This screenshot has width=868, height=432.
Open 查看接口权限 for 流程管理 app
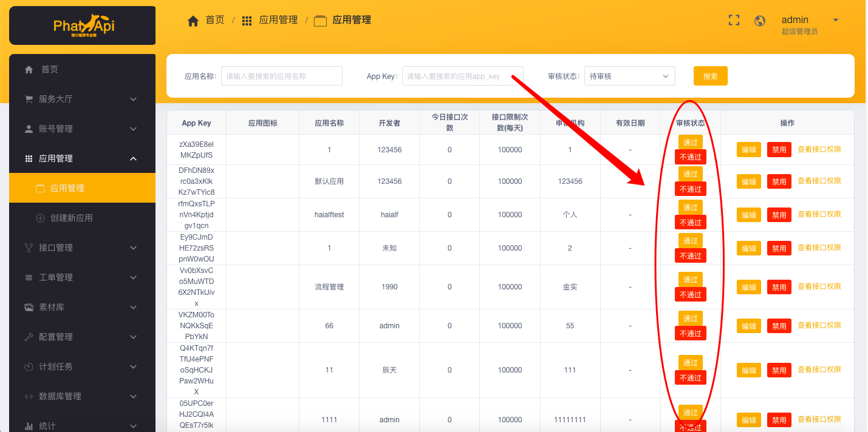tap(819, 286)
